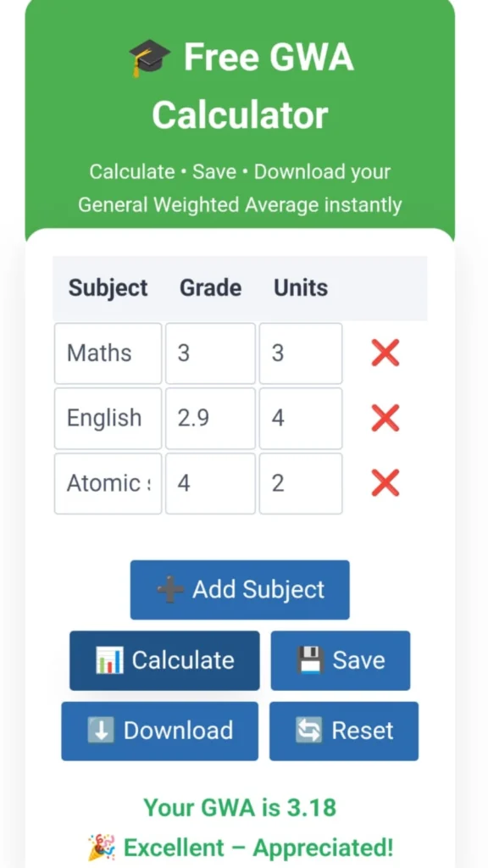Click the red X to delete Atomic subject row
Screen dimensions: 488x868
[384, 483]
